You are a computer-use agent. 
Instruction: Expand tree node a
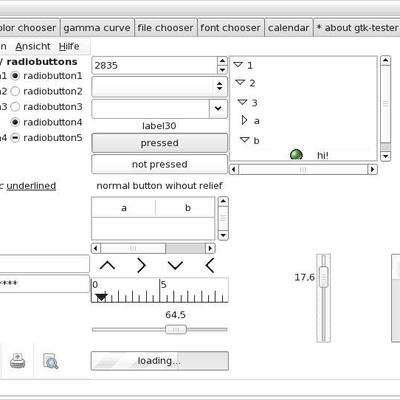click(244, 120)
